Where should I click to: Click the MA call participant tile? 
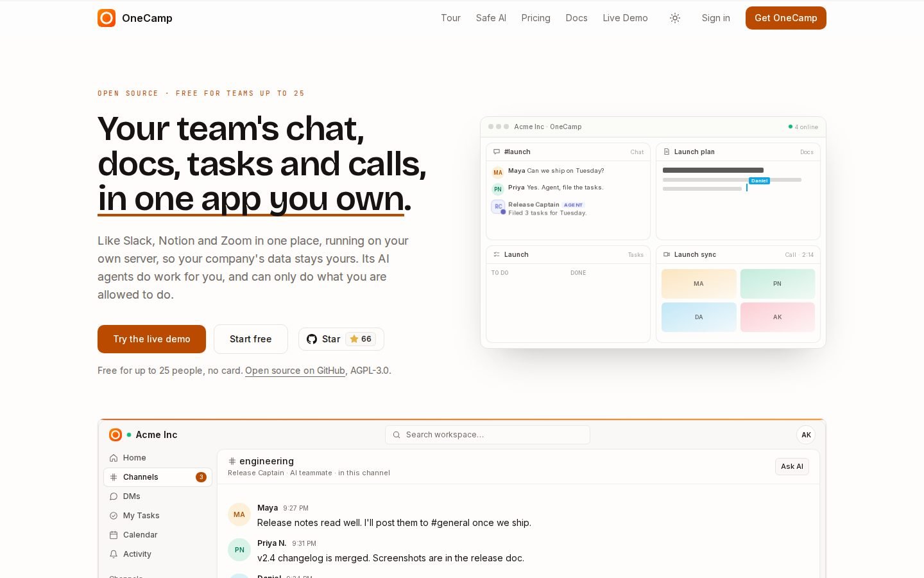[x=699, y=284]
